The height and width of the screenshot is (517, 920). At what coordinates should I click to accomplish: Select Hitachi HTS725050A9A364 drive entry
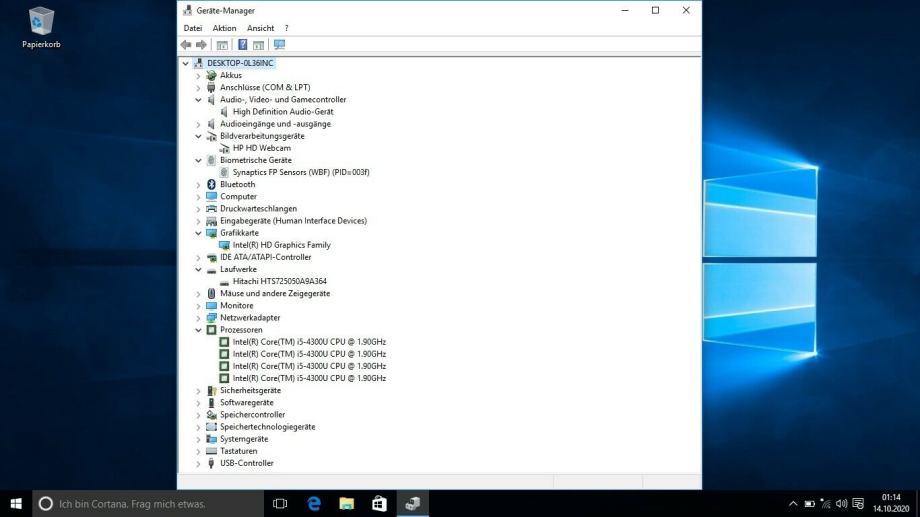[279, 282]
